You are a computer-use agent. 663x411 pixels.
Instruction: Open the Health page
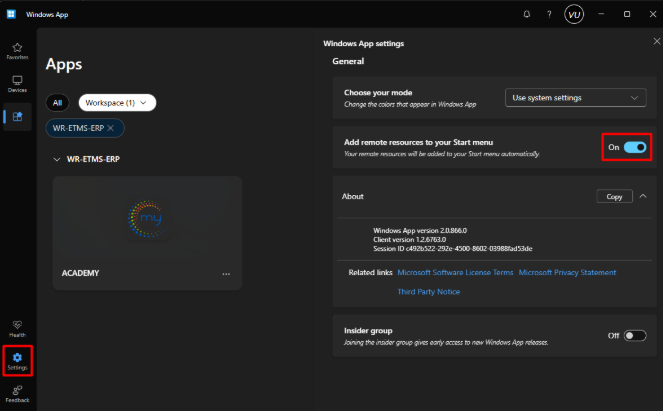click(17, 327)
